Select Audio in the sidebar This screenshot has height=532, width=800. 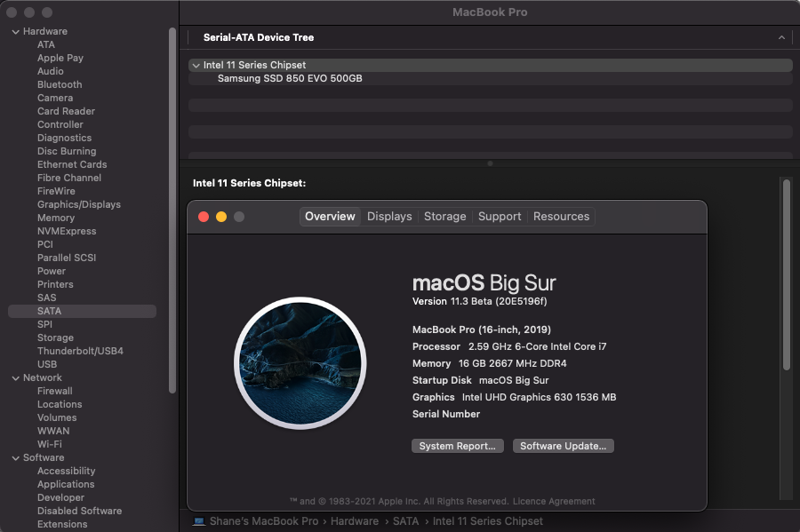coord(51,71)
